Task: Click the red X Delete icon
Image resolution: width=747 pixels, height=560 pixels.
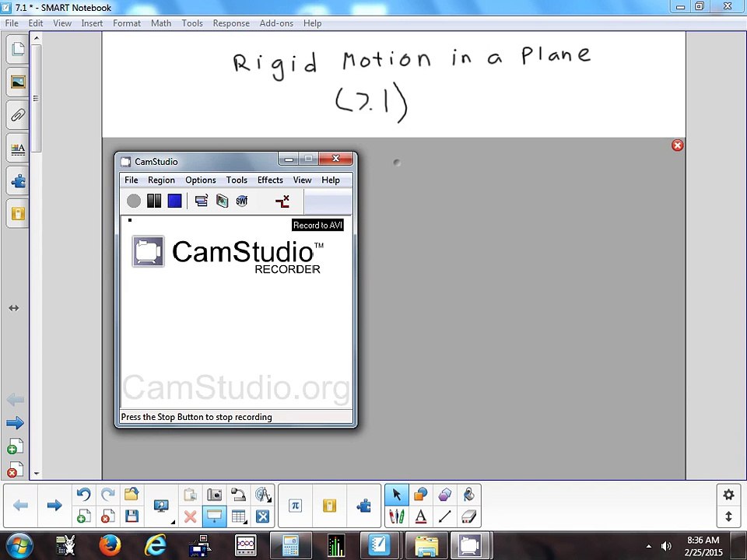Action: [191, 516]
